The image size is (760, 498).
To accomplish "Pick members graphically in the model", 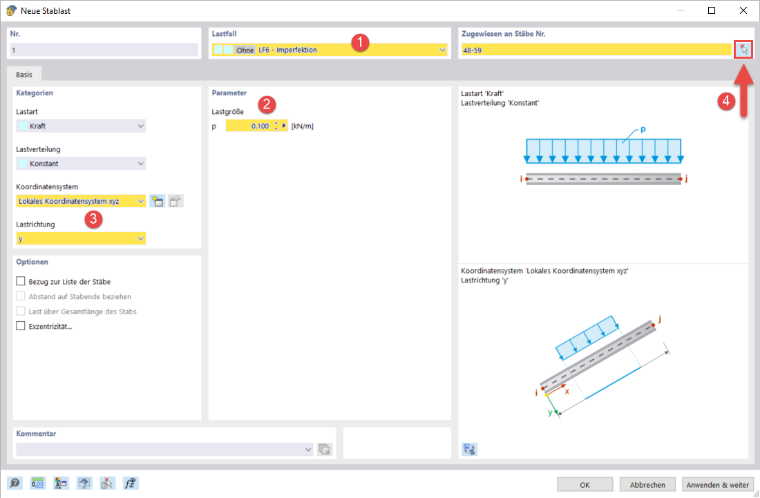I will (x=743, y=49).
